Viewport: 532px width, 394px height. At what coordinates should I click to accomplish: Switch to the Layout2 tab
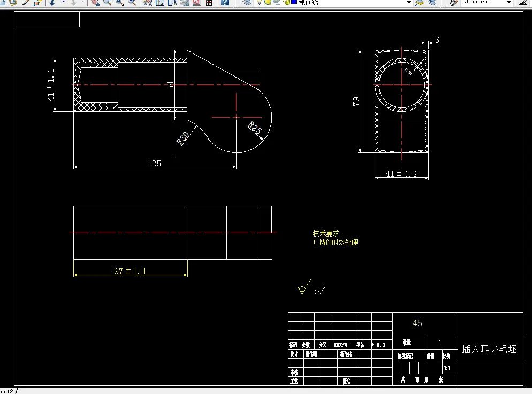(x=7, y=391)
